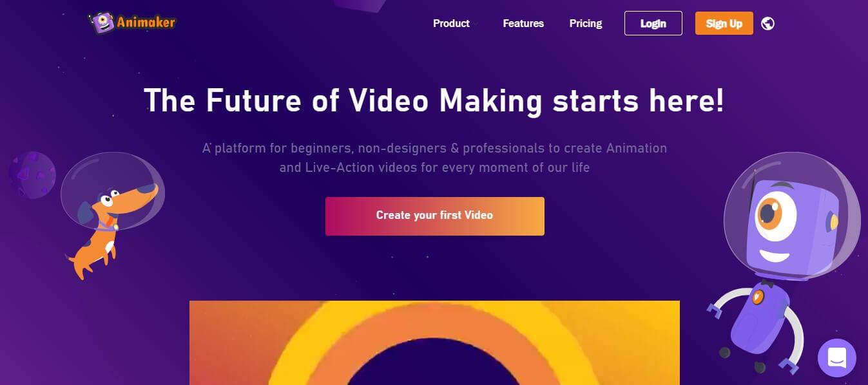Click the headline about Future of Video Making
Viewport: 868px width, 385px height.
pos(434,101)
